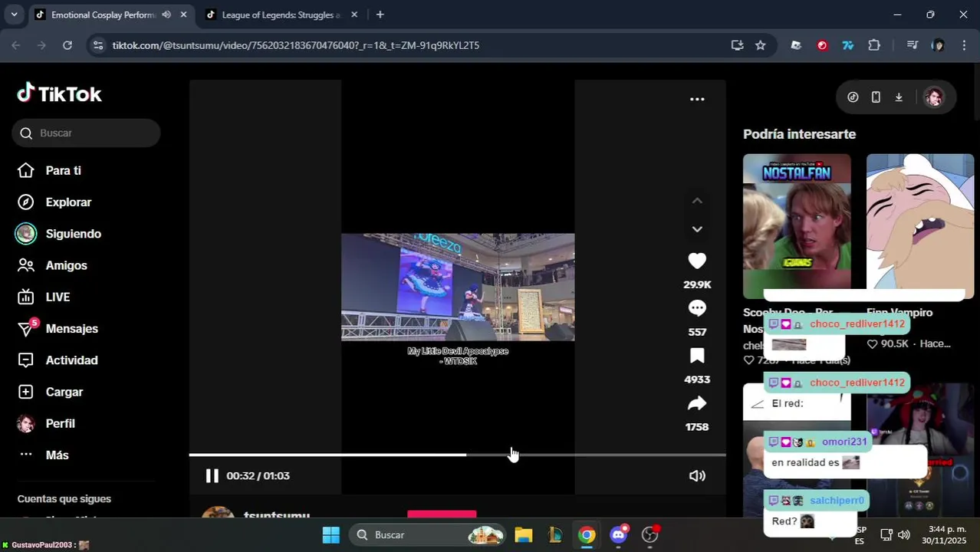
Task: Click the compass icon beside Explorar
Action: [26, 202]
